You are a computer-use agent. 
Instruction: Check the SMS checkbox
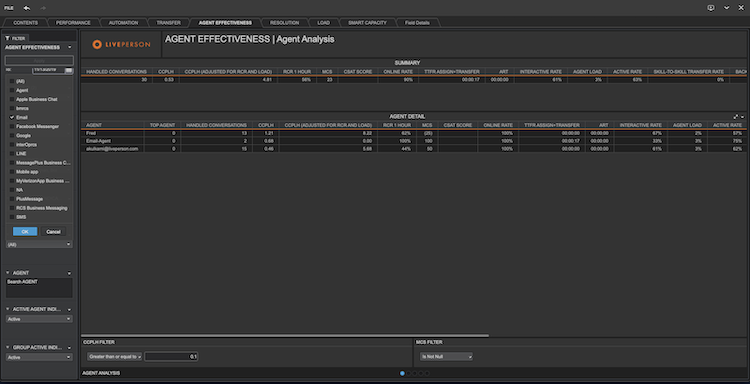12,217
